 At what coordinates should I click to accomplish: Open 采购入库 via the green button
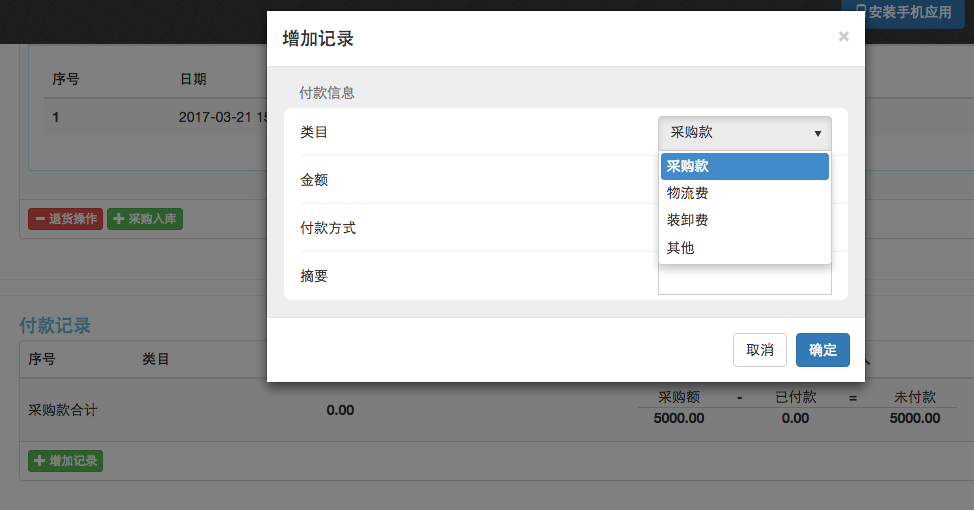pyautogui.click(x=145, y=219)
